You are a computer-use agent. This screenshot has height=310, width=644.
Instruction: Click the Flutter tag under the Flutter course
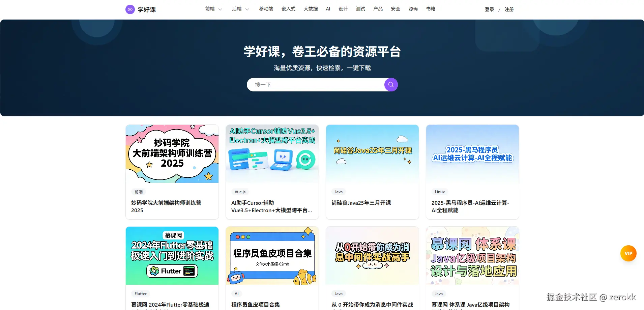pos(141,294)
